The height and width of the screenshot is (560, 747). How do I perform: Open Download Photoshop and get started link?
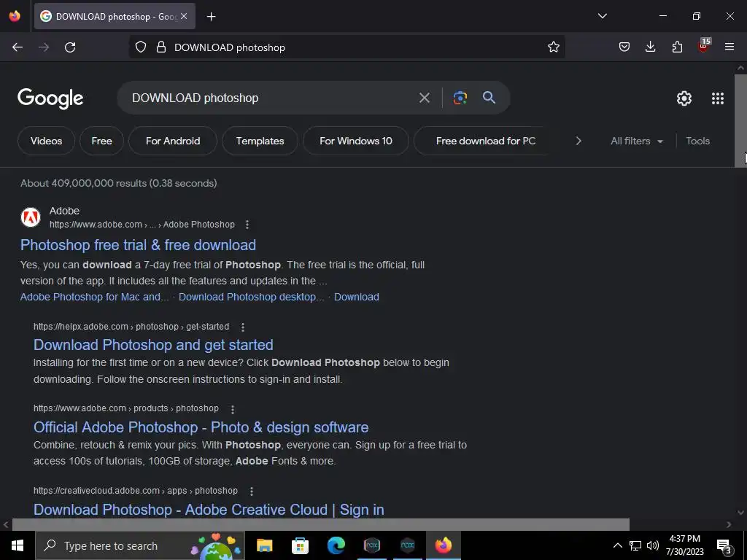(x=153, y=345)
